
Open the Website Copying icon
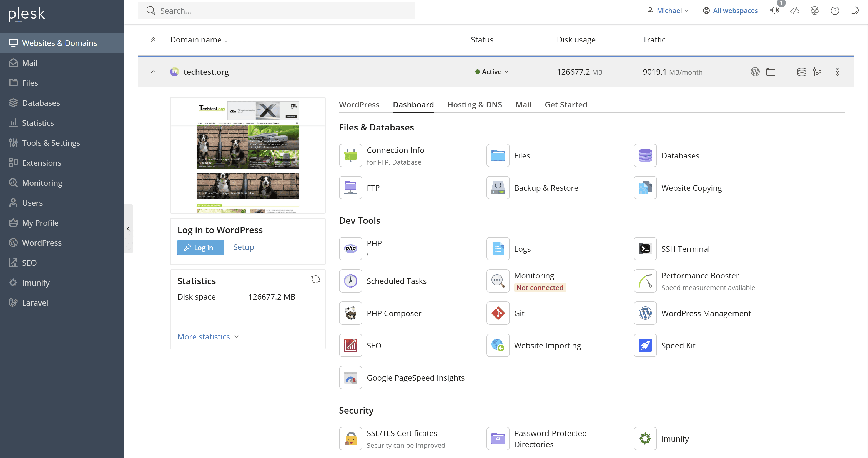(645, 188)
